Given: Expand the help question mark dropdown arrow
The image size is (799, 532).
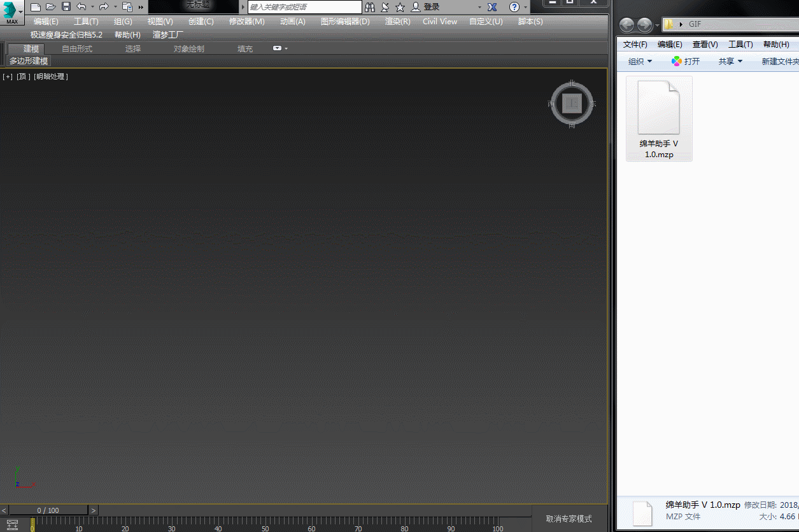Looking at the screenshot, I should (525, 7).
